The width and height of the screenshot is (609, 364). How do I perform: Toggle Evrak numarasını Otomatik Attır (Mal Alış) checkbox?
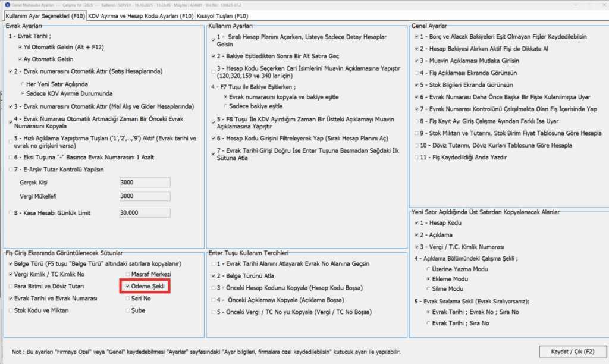pyautogui.click(x=11, y=106)
